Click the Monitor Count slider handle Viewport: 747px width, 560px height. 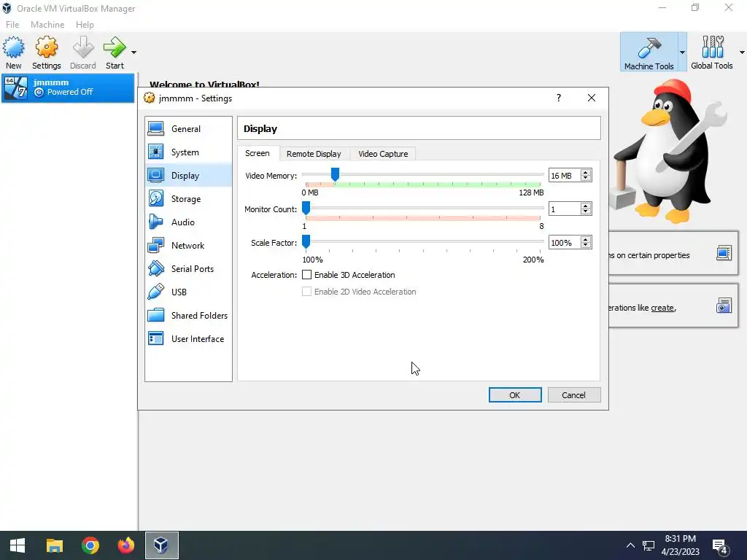tap(306, 208)
